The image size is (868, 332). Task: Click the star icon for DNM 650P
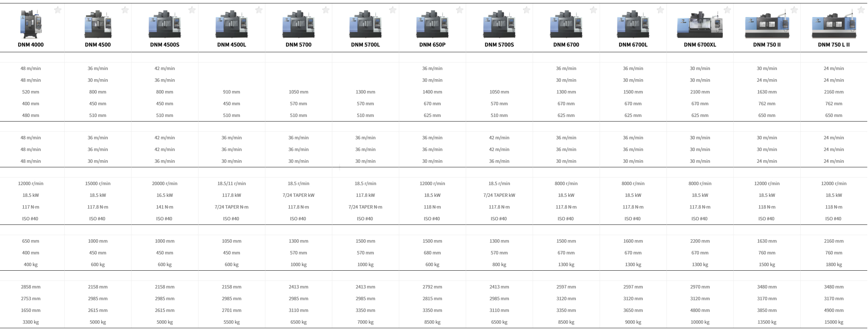(x=460, y=10)
